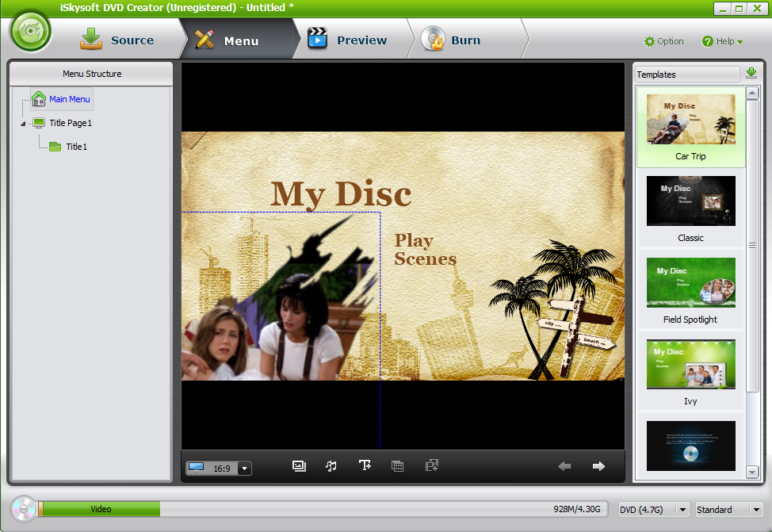Image resolution: width=772 pixels, height=532 pixels.
Task: Click the Option button
Action: click(663, 41)
